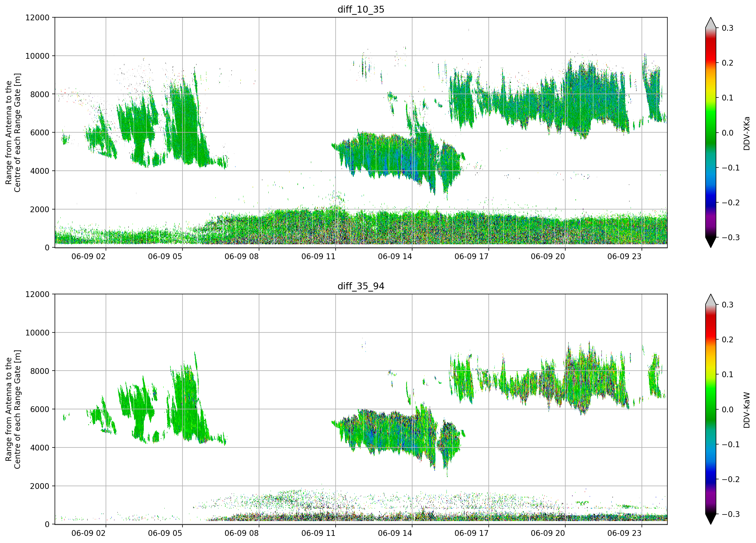Image resolution: width=756 pixels, height=543 pixels.
Task: Select '4000' tick on diff_35_94 y-axis
Action: click(x=40, y=448)
